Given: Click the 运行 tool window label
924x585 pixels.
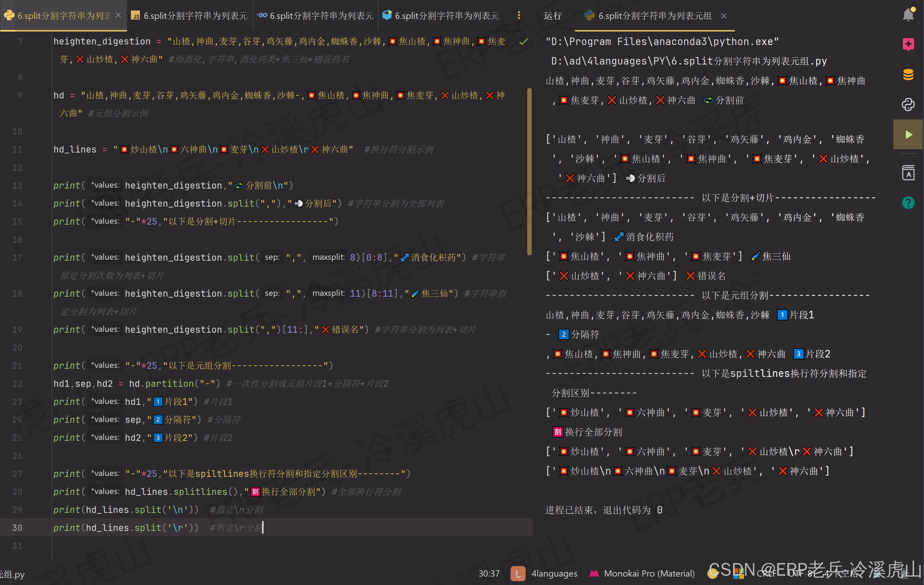Looking at the screenshot, I should coord(553,16).
